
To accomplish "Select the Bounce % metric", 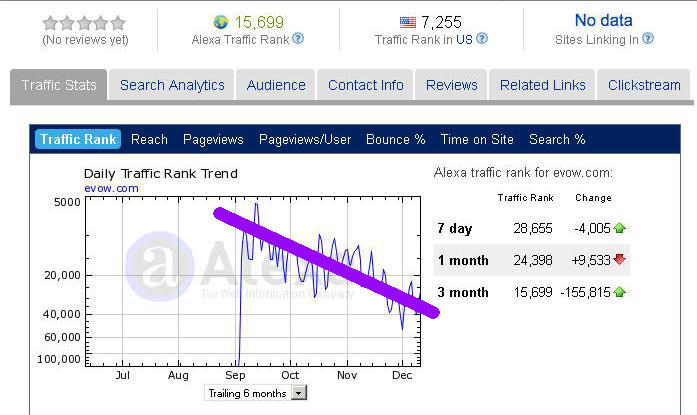I will click(396, 140).
